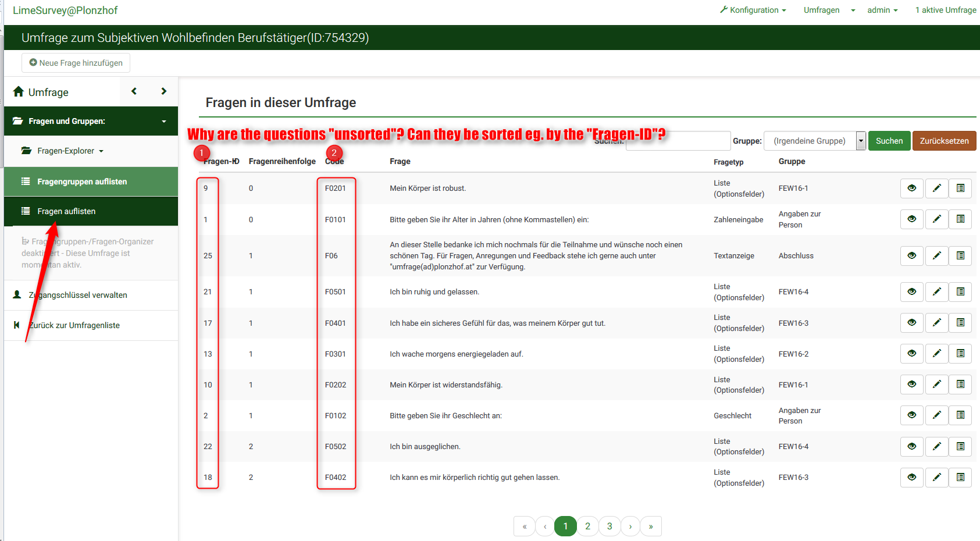
Task: Preview question F0201 with eye icon
Action: [x=911, y=188]
